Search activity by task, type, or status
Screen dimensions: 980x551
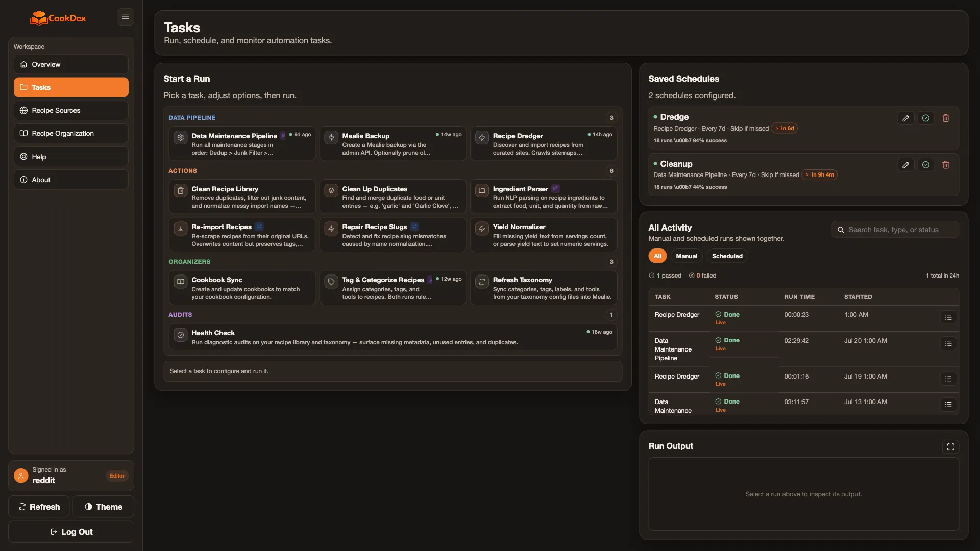895,230
